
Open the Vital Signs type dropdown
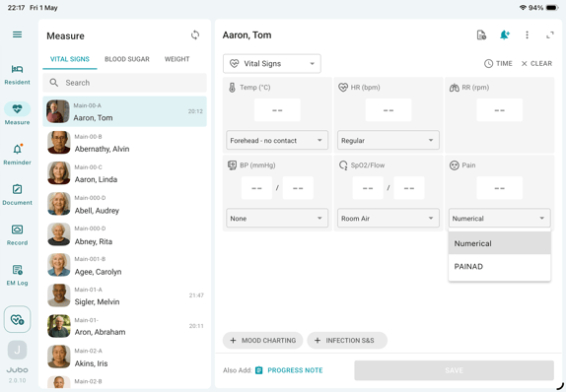272,64
